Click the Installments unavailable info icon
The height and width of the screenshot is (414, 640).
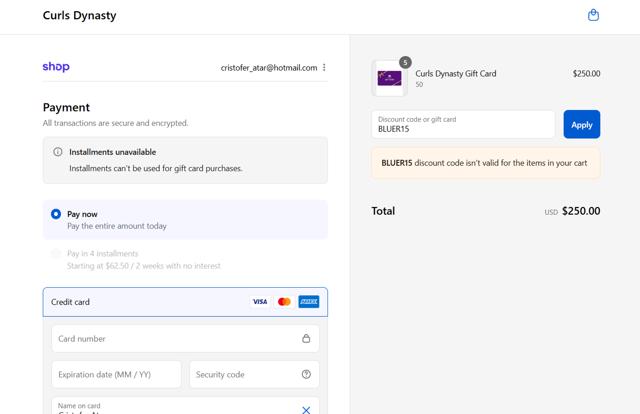pos(58,152)
